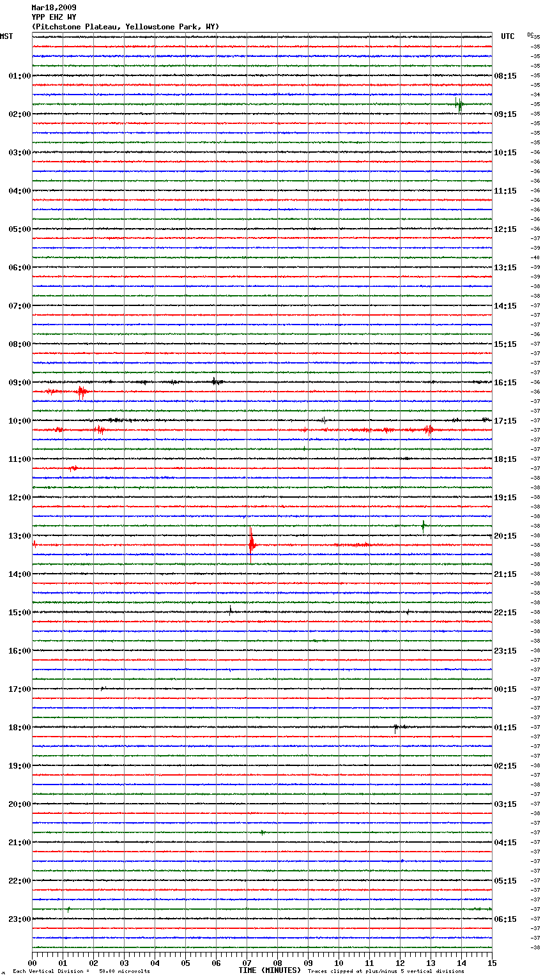Click the 14:15 UTC time label

[505, 306]
